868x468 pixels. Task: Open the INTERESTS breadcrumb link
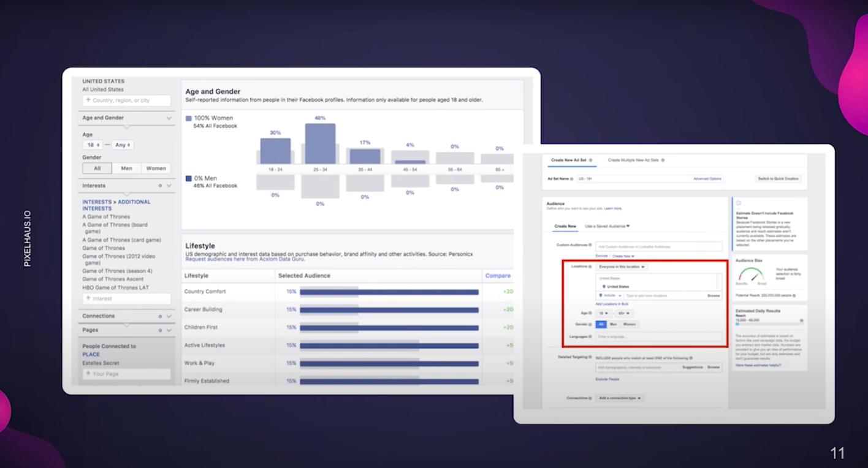pos(97,202)
